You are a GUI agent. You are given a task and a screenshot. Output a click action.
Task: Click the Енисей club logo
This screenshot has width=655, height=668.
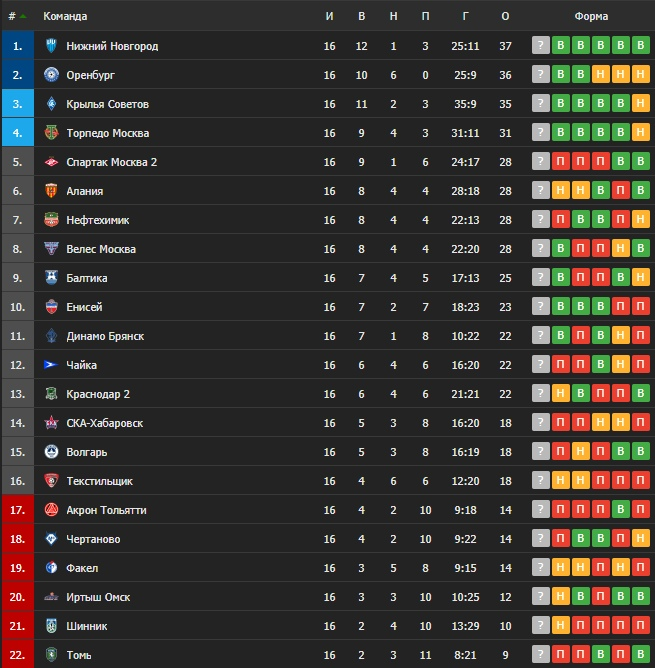[x=52, y=307]
